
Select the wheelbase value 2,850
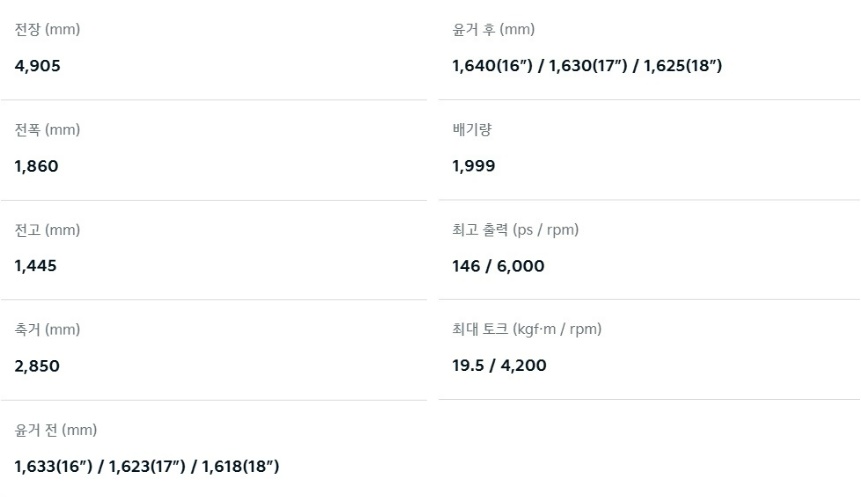tap(37, 366)
